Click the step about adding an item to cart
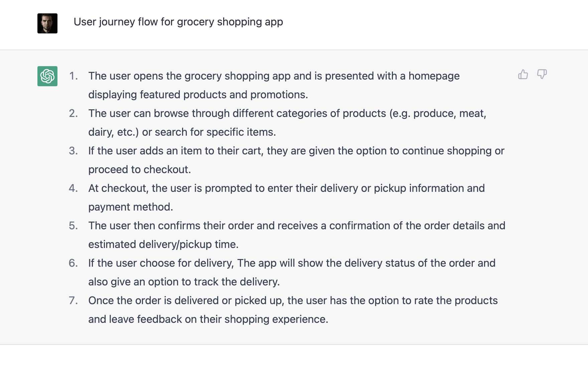Screen dimensions: 588x385 point(296,151)
